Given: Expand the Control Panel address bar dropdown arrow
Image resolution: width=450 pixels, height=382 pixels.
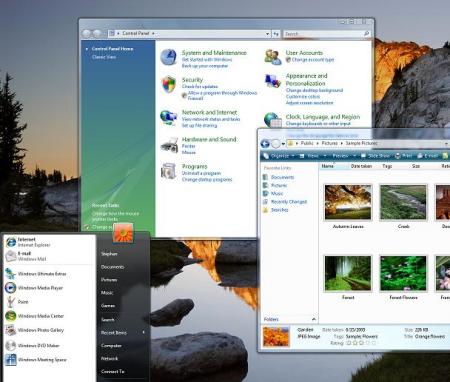Looking at the screenshot, I should coord(267,34).
